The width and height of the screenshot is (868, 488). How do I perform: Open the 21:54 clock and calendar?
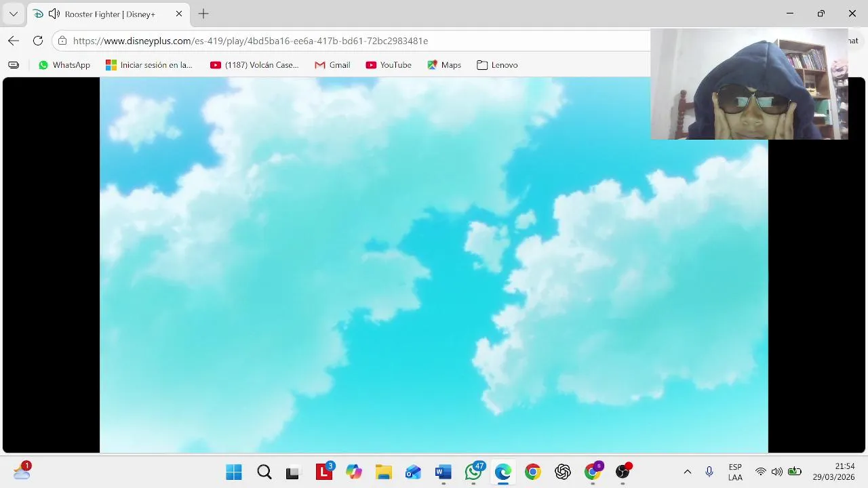click(834, 472)
